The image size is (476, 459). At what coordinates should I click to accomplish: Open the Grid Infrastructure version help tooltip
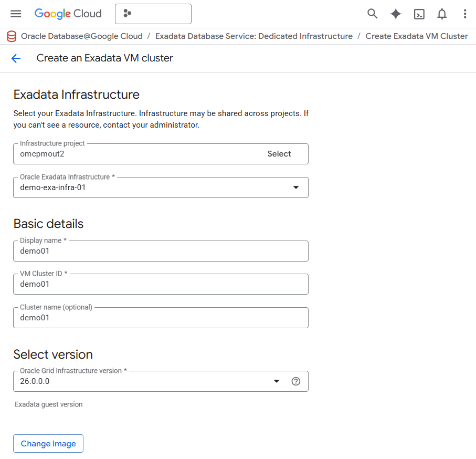(295, 381)
